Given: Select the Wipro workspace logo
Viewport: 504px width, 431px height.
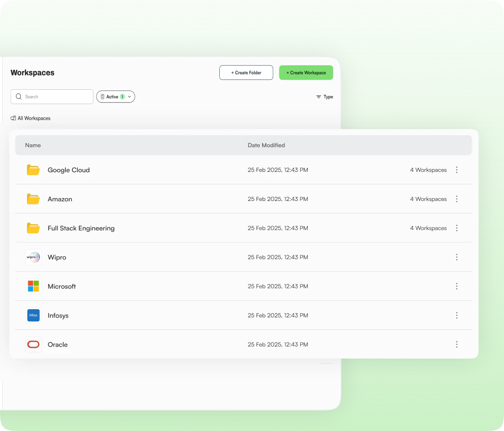Looking at the screenshot, I should pyautogui.click(x=34, y=257).
